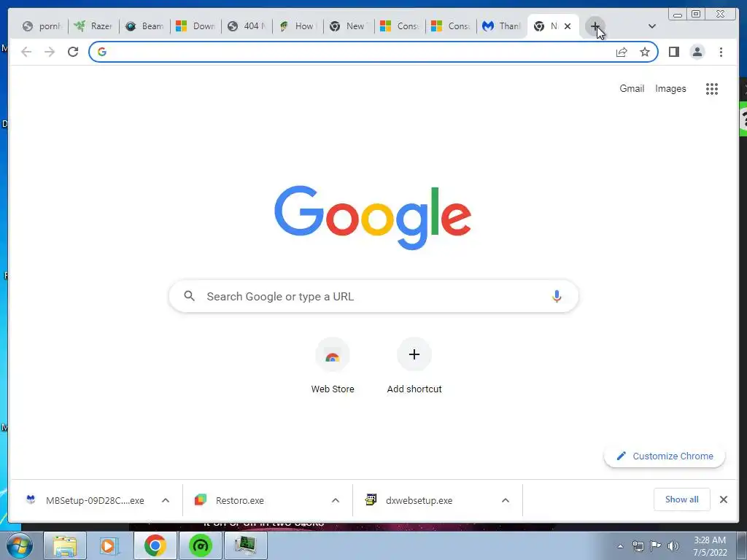The image size is (747, 560).
Task: Focus the Search Google or type a URL box
Action: click(373, 296)
